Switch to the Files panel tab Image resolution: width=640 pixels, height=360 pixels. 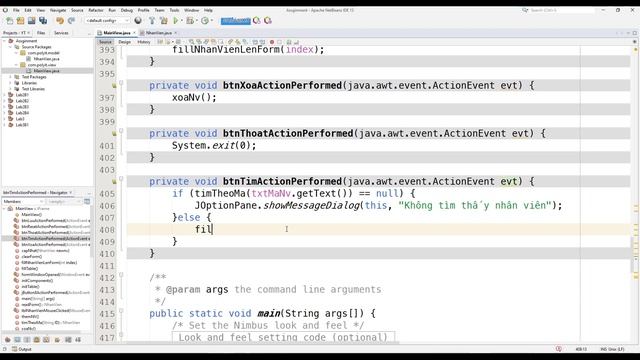(x=41, y=33)
